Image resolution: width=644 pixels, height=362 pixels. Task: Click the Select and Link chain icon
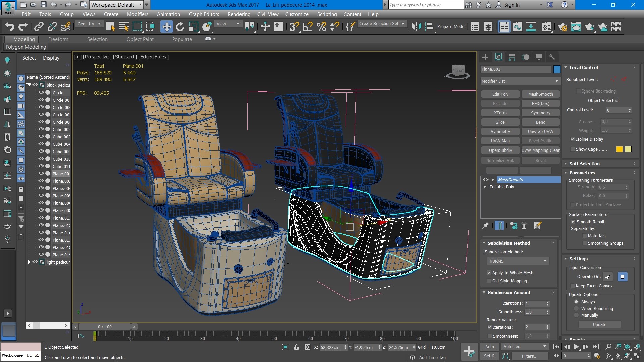(x=39, y=26)
